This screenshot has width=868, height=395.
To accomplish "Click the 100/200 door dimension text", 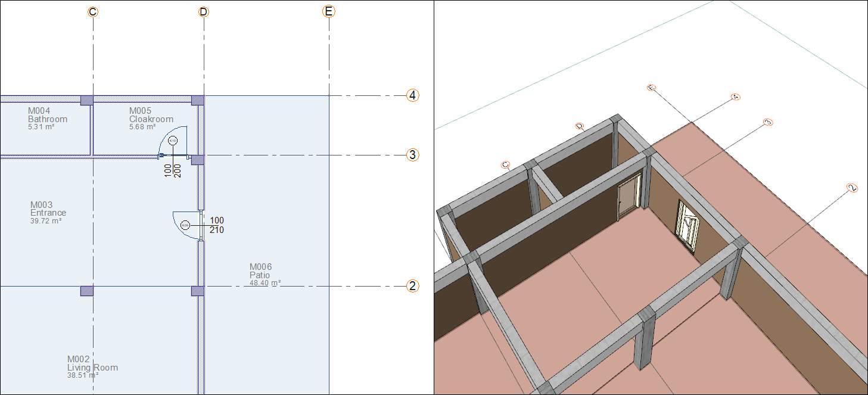I will [172, 172].
